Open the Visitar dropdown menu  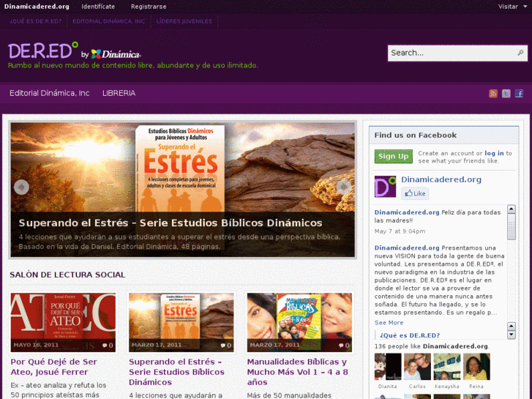512,7
